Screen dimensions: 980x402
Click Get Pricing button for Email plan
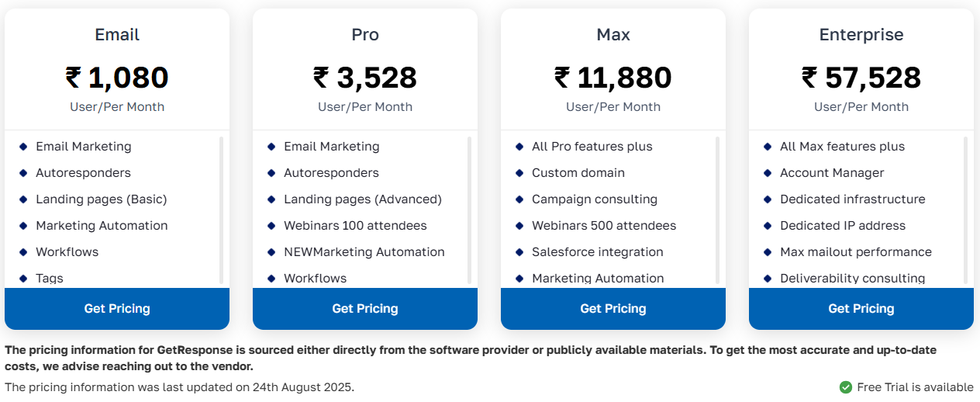click(x=117, y=309)
